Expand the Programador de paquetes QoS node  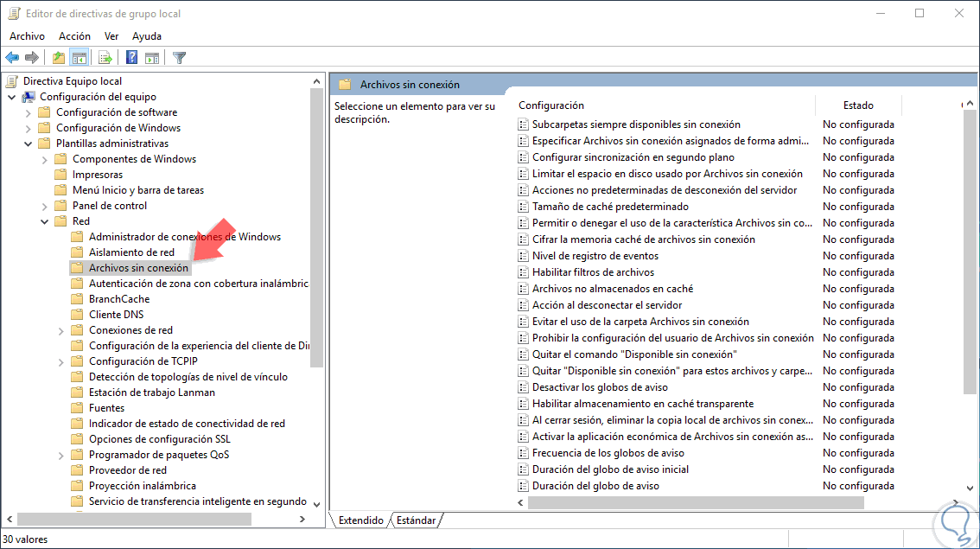coord(60,454)
